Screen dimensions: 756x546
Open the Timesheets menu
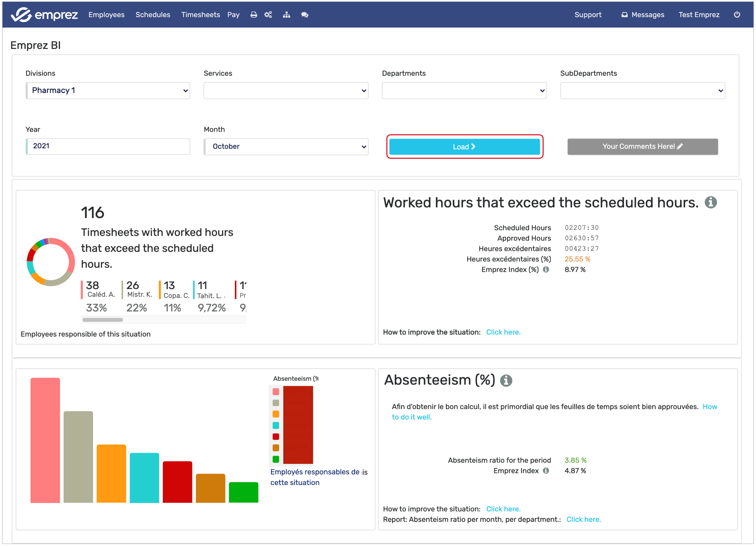coord(200,15)
